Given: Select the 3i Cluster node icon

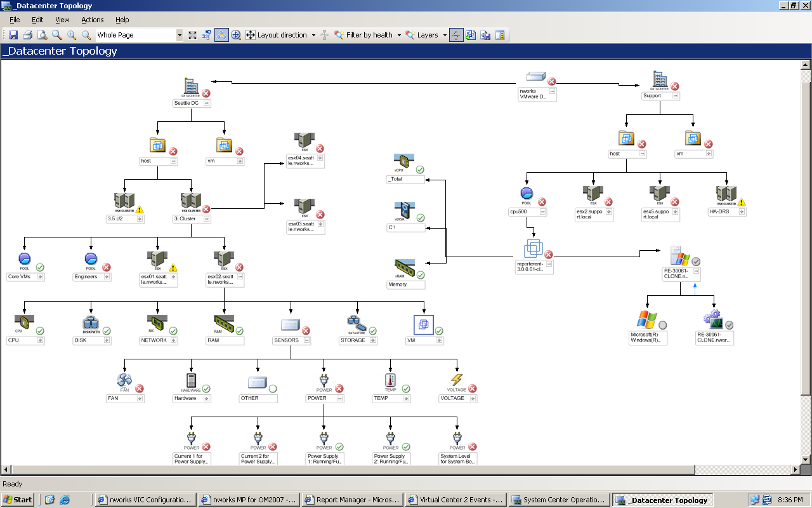Looking at the screenshot, I should (x=191, y=203).
